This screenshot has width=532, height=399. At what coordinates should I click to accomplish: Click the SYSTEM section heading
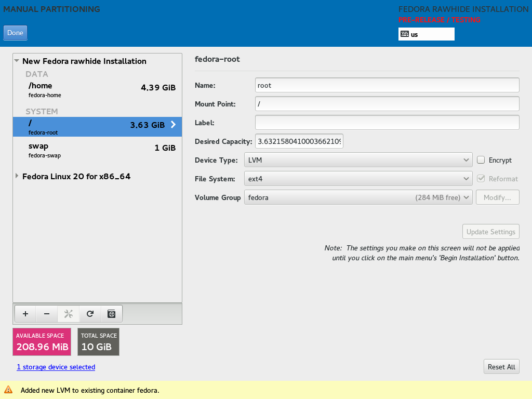click(x=42, y=111)
